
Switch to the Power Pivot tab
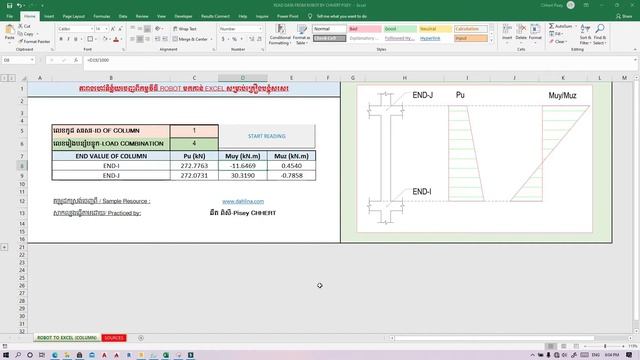point(288,16)
